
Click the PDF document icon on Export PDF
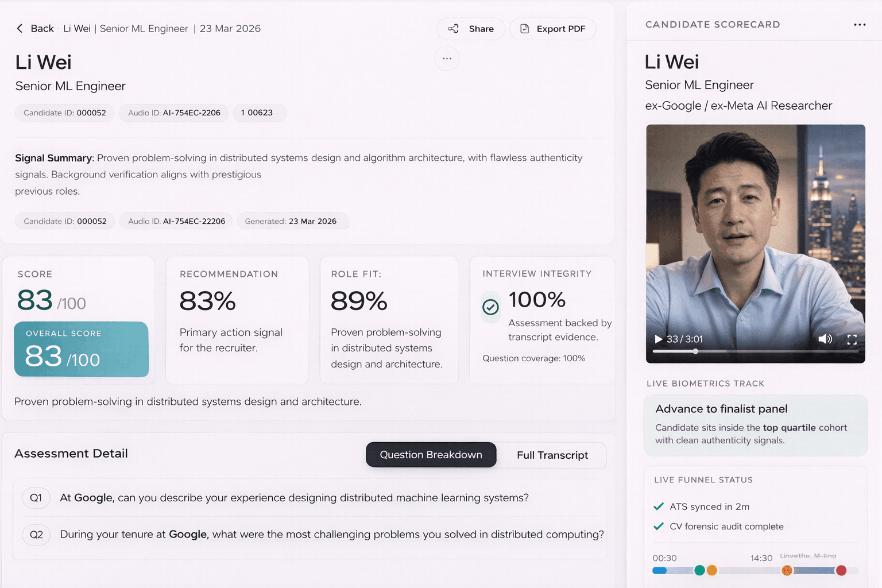coord(524,28)
